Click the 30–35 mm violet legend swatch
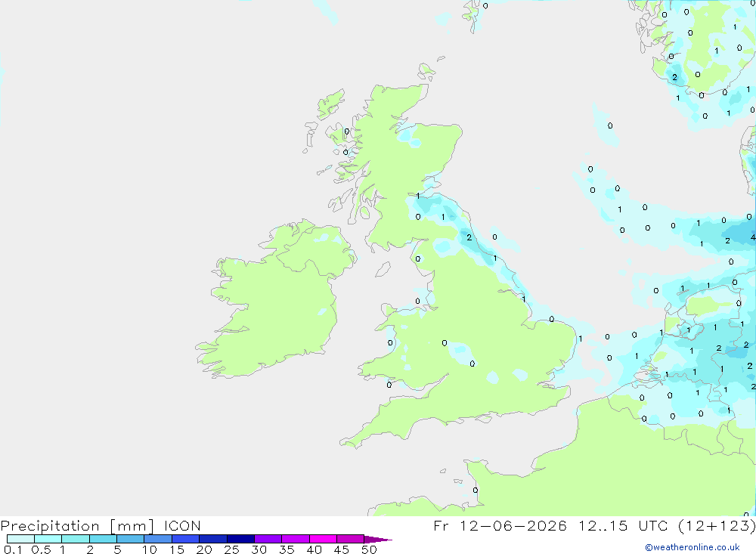The height and width of the screenshot is (554, 756). [x=268, y=539]
